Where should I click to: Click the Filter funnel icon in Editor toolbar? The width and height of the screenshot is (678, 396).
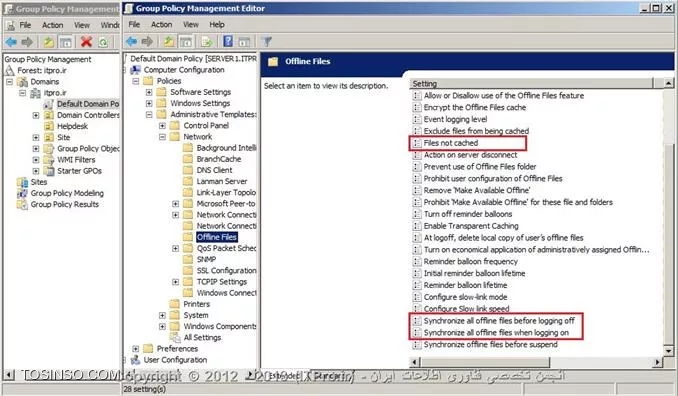point(267,42)
